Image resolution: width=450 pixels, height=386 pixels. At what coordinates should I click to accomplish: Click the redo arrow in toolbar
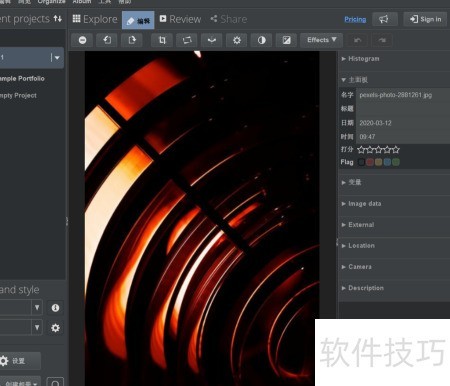[382, 40]
